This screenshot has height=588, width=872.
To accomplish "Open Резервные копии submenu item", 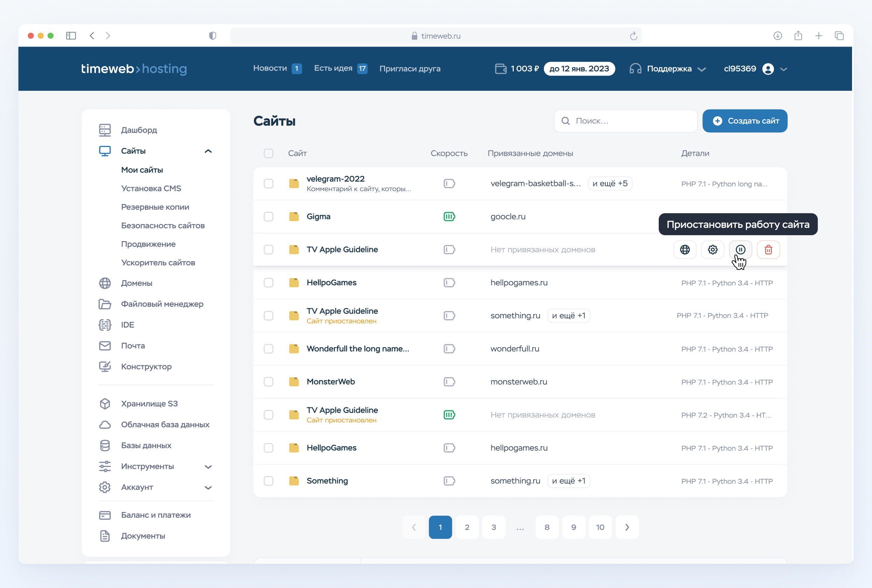I will click(155, 207).
